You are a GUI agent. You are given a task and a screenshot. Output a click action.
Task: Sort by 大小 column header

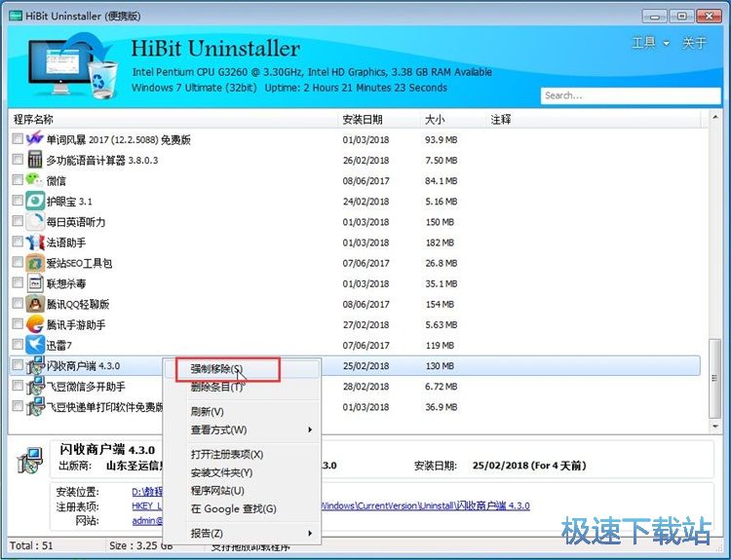pos(452,119)
